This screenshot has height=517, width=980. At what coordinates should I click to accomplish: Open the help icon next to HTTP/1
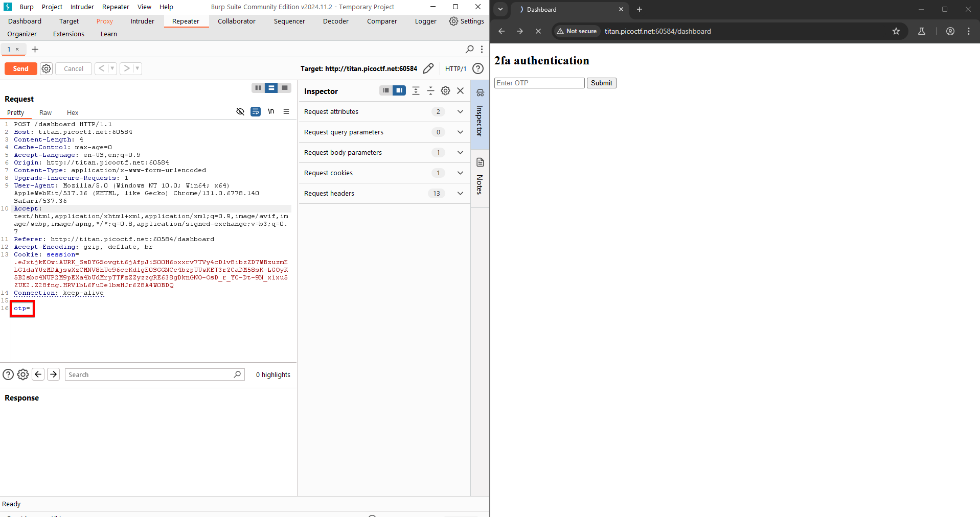coord(478,68)
